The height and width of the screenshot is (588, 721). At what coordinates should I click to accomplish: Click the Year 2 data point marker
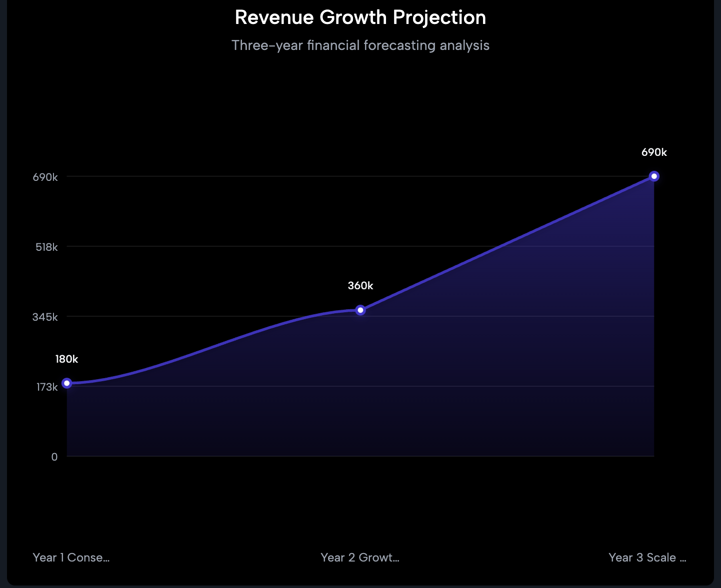360,310
